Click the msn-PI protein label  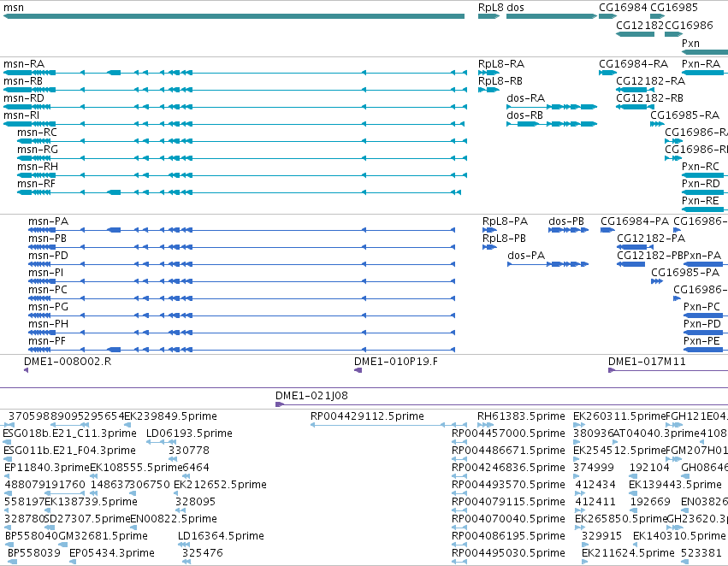point(46,274)
